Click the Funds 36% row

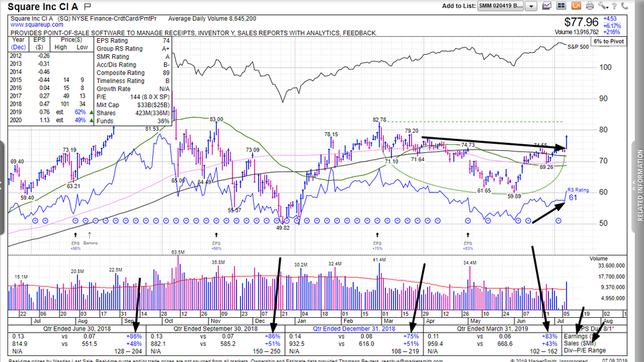(133, 121)
